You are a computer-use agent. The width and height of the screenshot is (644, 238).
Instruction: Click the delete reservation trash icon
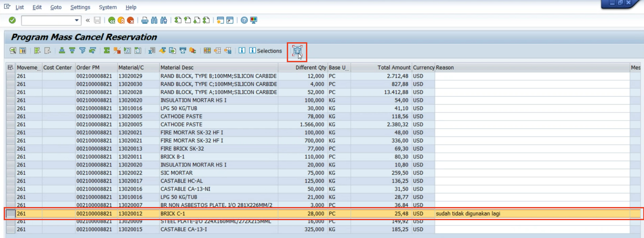pos(297,51)
